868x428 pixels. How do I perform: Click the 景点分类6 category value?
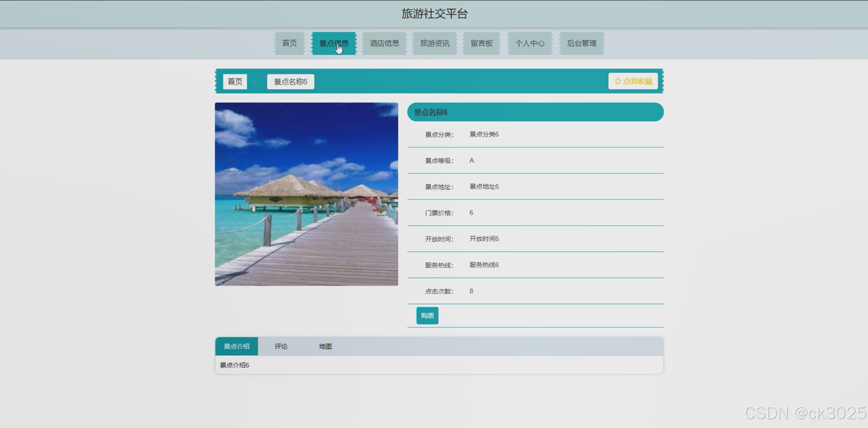point(484,134)
